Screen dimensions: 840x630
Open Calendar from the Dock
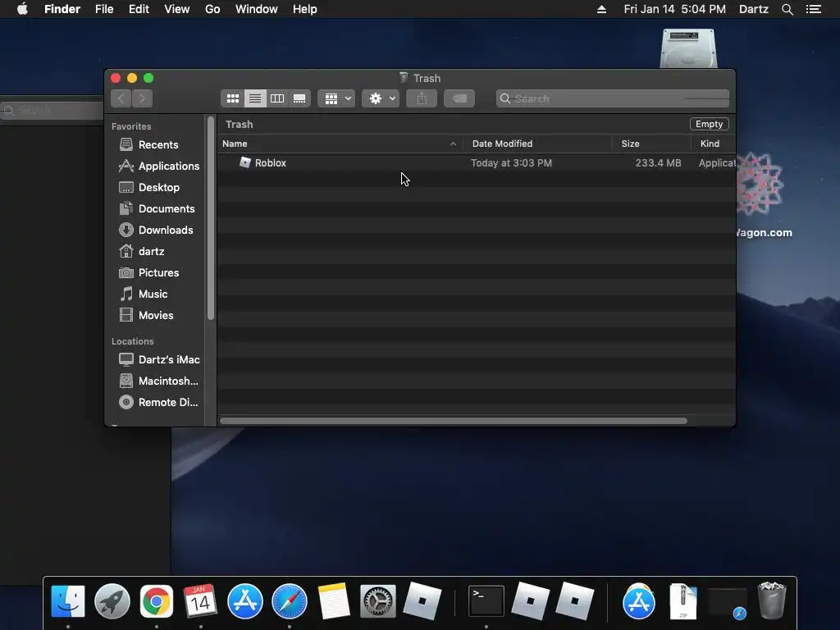coord(200,601)
